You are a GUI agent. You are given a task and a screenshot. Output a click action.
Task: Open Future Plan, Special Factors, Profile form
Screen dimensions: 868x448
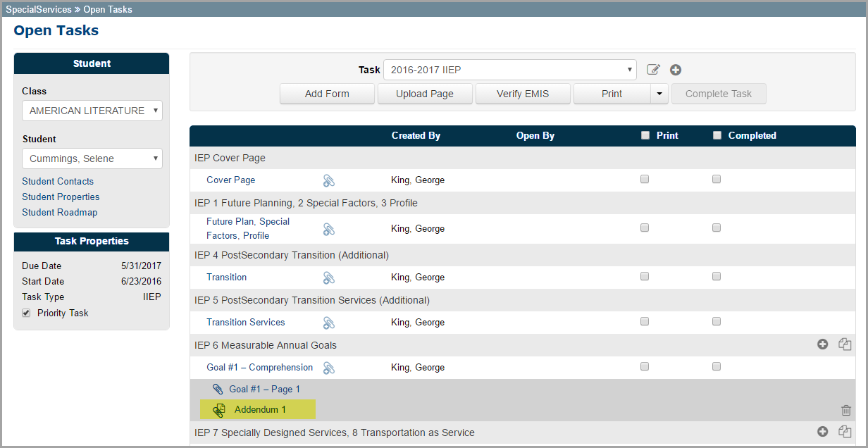pyautogui.click(x=248, y=228)
